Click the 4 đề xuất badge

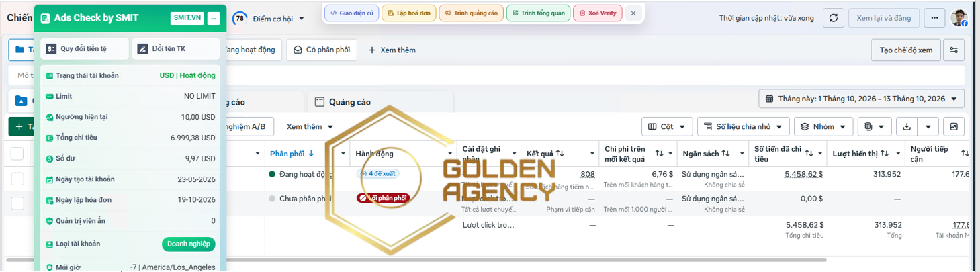tap(377, 173)
